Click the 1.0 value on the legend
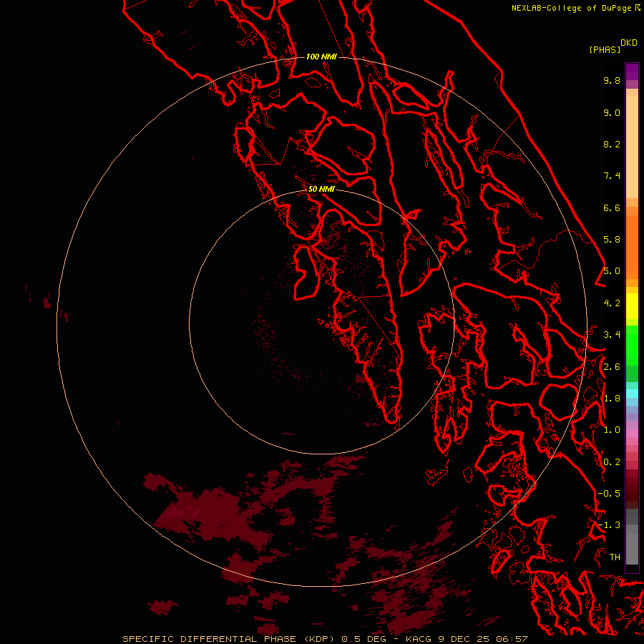644x644 pixels. [x=612, y=430]
